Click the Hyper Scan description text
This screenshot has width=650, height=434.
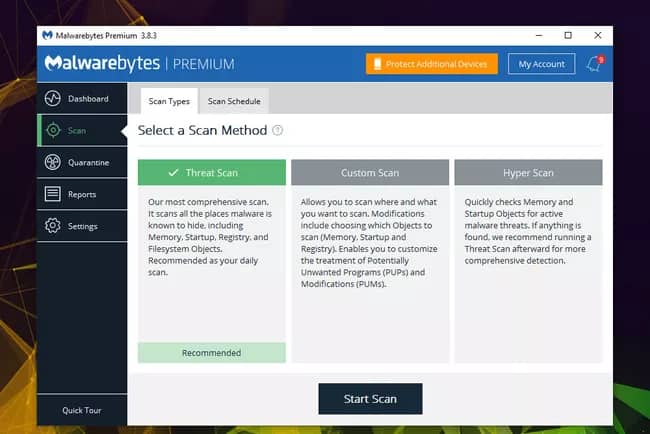[x=527, y=231]
